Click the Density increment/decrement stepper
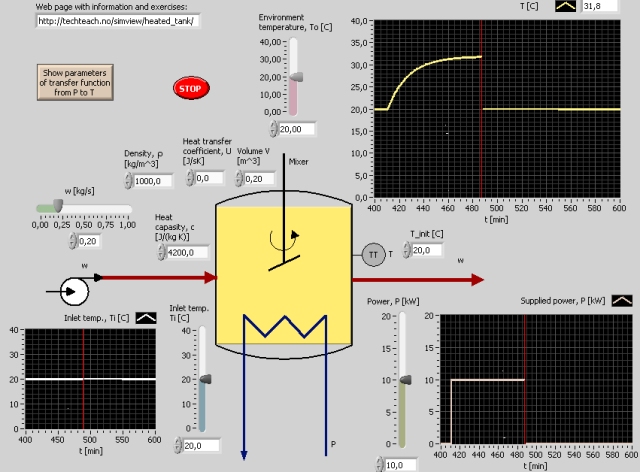 [129, 181]
